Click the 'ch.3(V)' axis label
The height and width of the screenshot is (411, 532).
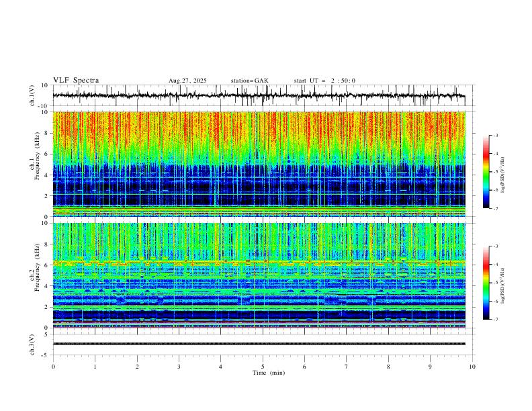tap(32, 345)
